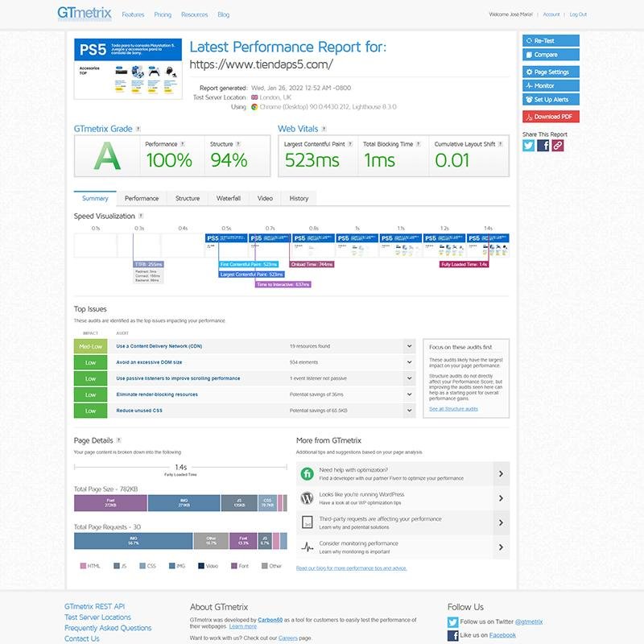Click the Video legend color swatch
This screenshot has height=644, width=644.
(201, 566)
